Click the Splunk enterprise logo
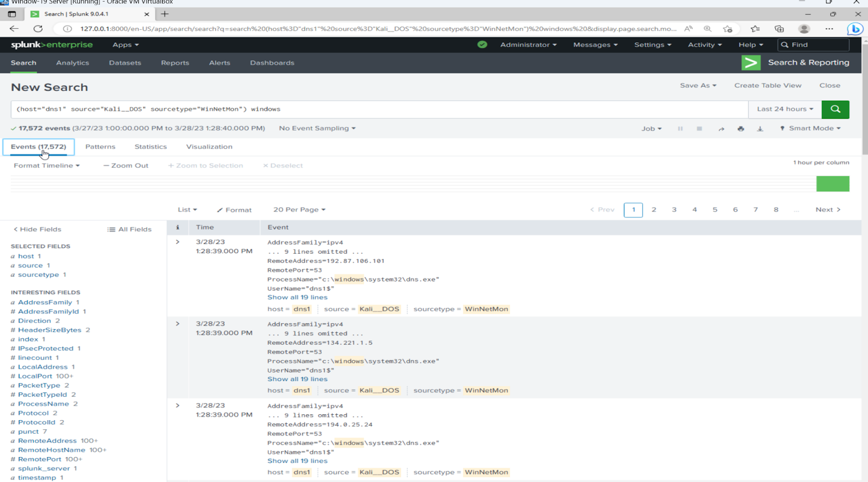Screen dimensions: 868x482 pyautogui.click(x=52, y=44)
